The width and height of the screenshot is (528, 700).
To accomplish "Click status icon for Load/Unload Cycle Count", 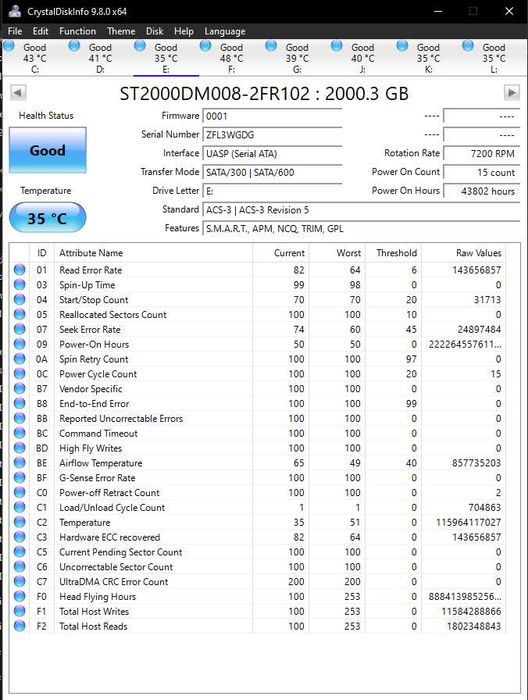I will [19, 507].
